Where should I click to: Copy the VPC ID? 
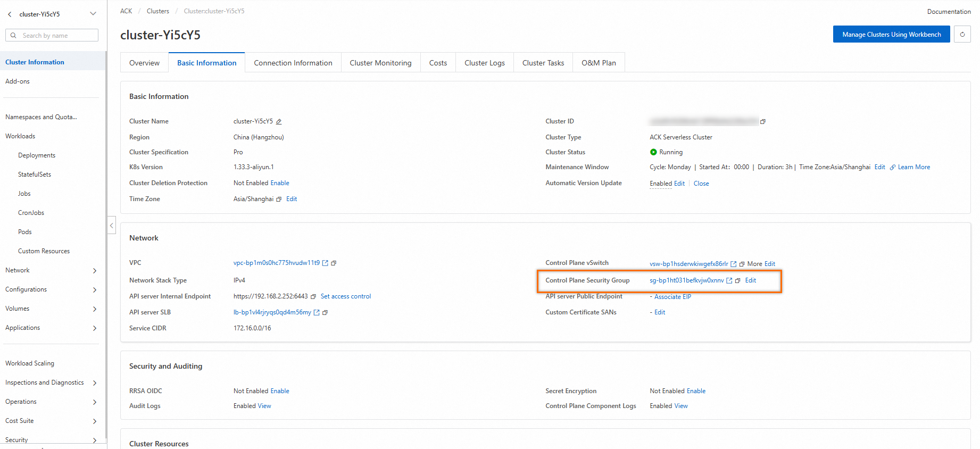(x=334, y=263)
